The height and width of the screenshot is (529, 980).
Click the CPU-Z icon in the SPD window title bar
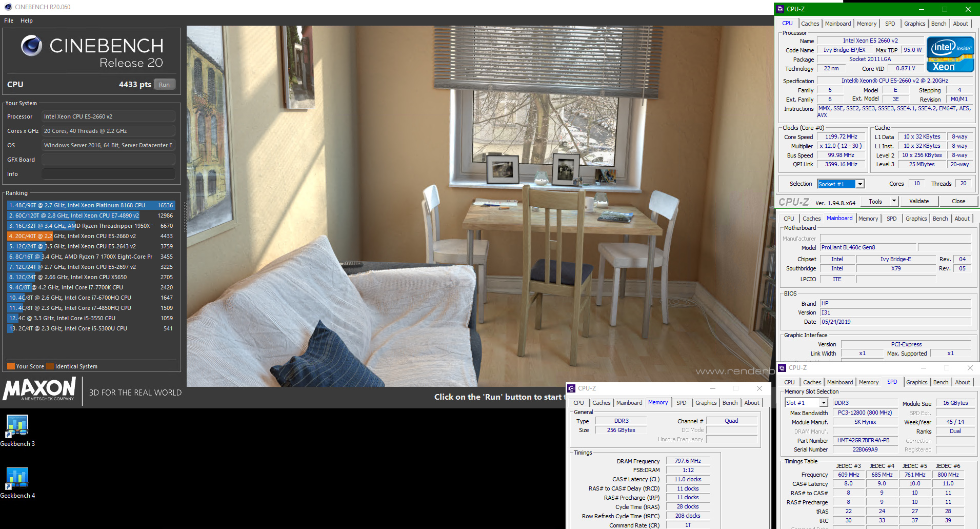coord(782,368)
